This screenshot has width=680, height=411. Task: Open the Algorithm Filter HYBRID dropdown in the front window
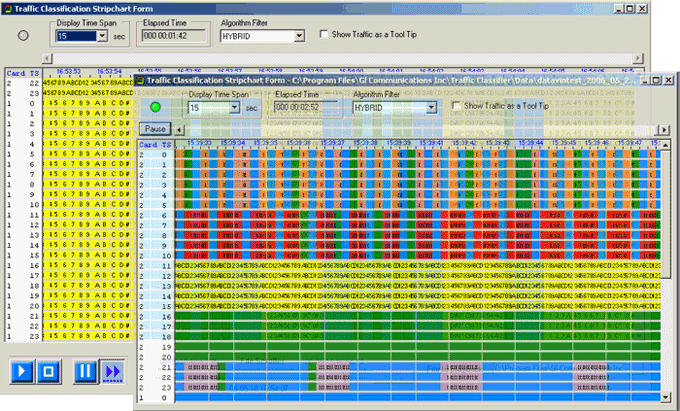pyautogui.click(x=431, y=108)
